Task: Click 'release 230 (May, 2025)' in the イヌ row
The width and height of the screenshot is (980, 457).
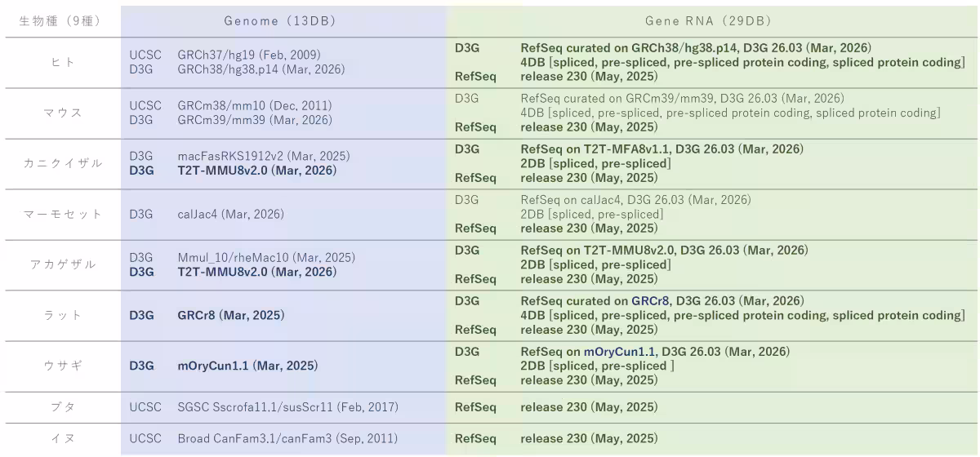Action: (x=589, y=438)
